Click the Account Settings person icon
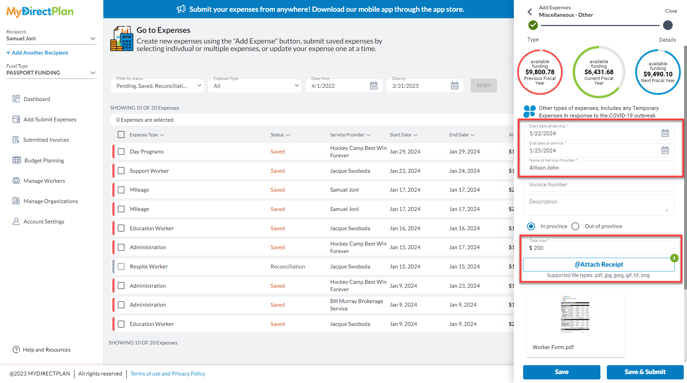Image resolution: width=687 pixels, height=383 pixels. pyautogui.click(x=16, y=221)
